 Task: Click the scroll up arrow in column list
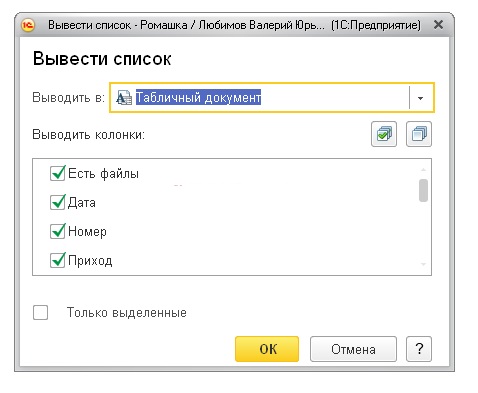point(423,170)
